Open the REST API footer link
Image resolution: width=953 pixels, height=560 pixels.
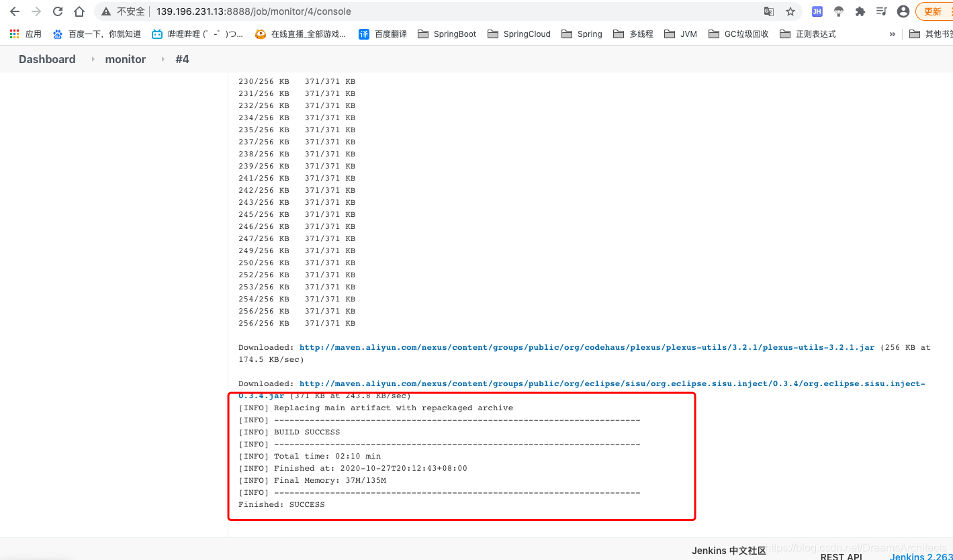tap(841, 556)
